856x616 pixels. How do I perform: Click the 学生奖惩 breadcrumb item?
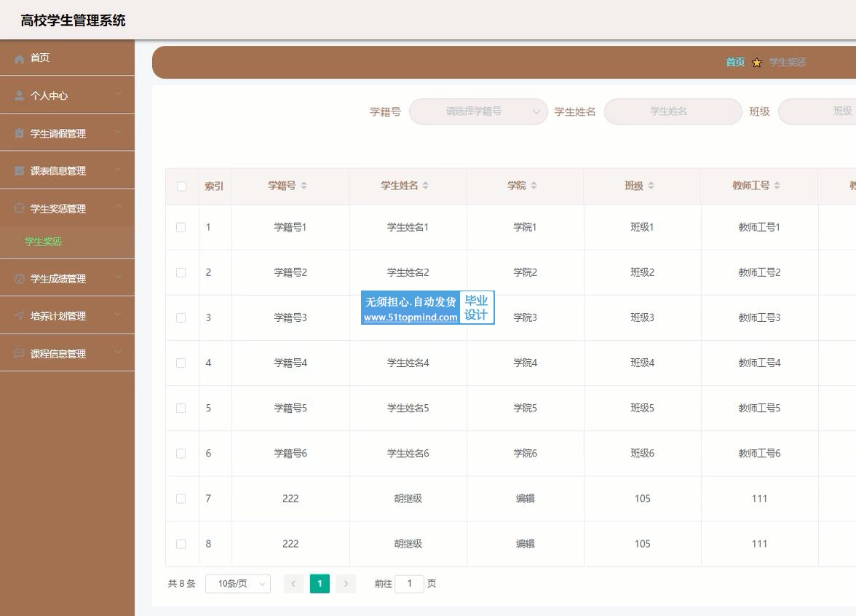[788, 63]
